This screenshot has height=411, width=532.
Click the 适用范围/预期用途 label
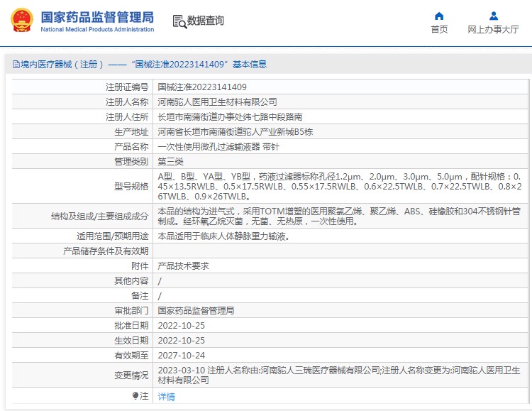113,236
